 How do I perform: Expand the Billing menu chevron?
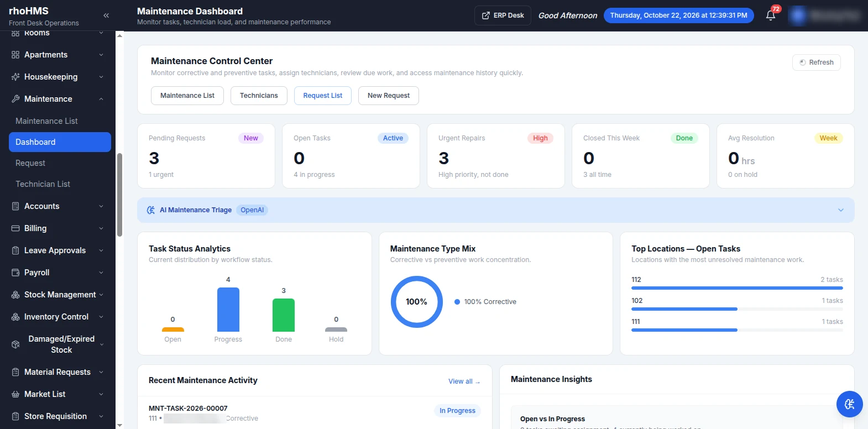[101, 228]
